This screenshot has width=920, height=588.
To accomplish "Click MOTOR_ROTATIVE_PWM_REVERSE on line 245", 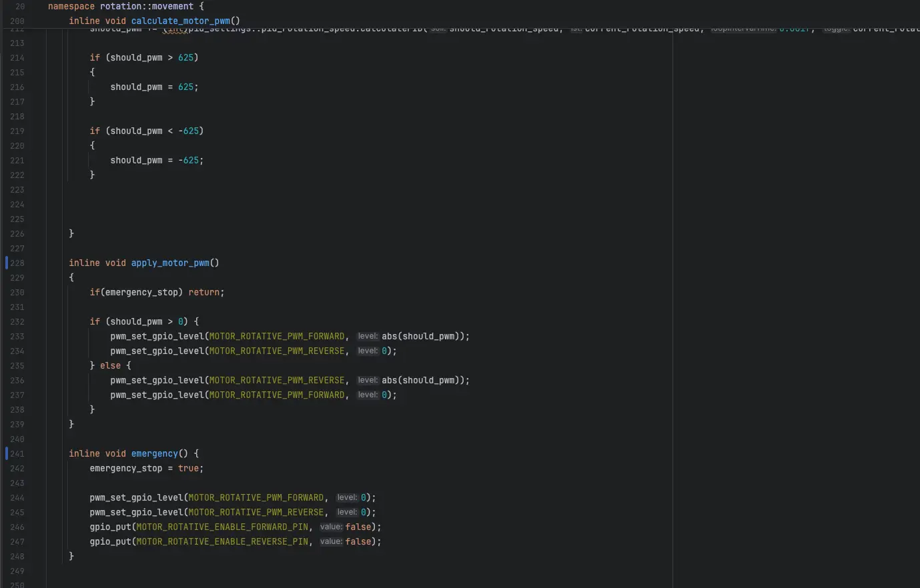I will pos(256,513).
